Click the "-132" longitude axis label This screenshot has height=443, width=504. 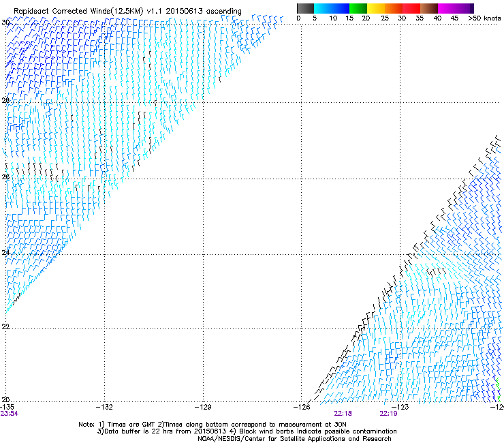(x=104, y=408)
